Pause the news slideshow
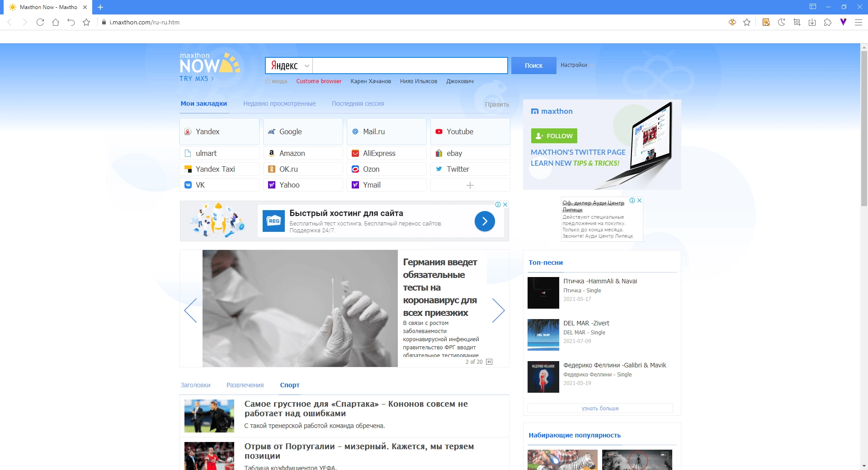Image resolution: width=868 pixels, height=470 pixels. 489,362
